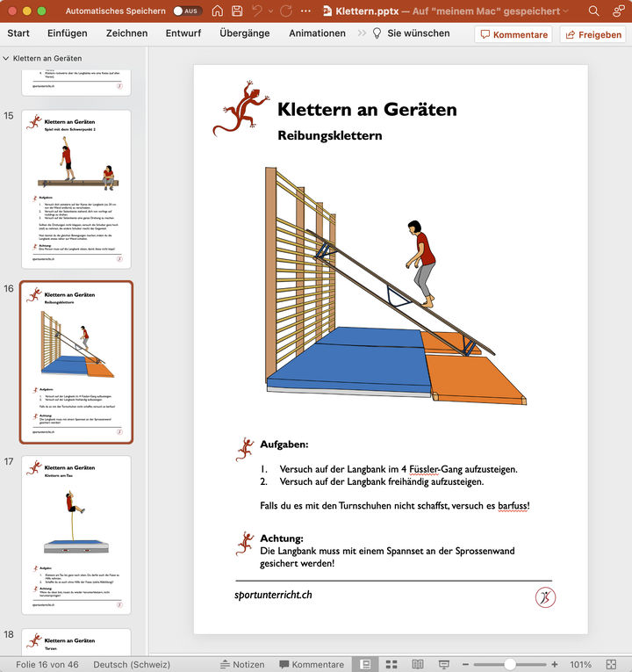632x672 pixels.
Task: Click the slide title Klettern an Geräten
Action: [367, 110]
